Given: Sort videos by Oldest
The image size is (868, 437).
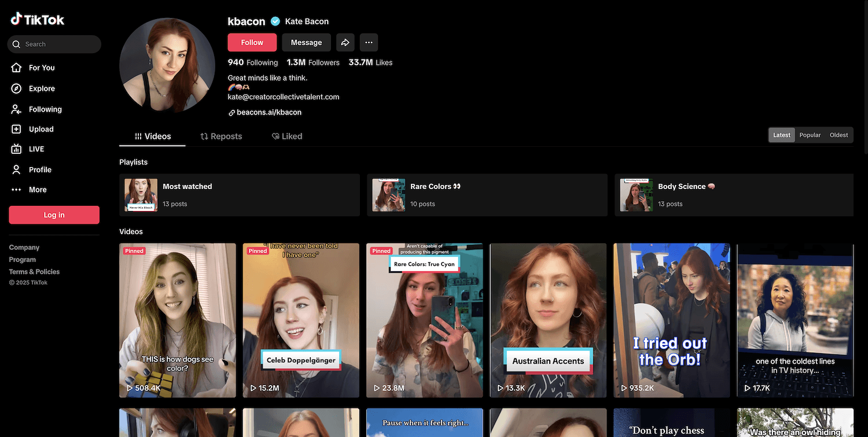Looking at the screenshot, I should (x=838, y=135).
